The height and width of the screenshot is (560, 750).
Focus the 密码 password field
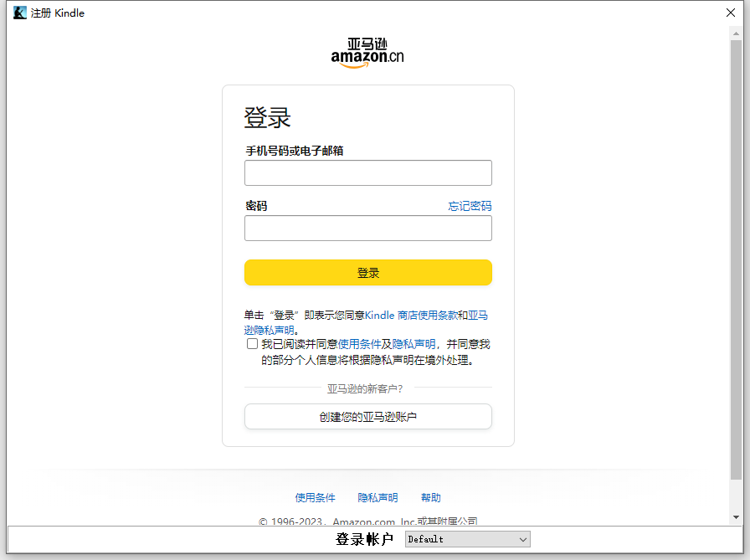367,229
